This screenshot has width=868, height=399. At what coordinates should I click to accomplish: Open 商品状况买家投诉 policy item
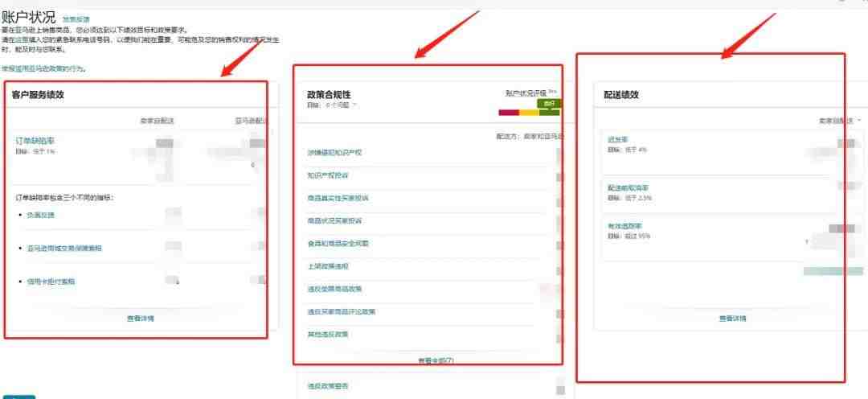[x=335, y=220]
